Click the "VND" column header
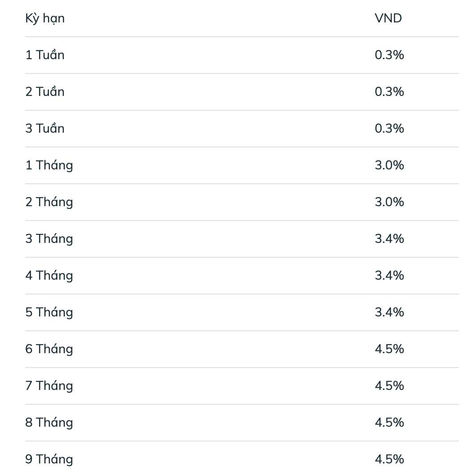459x476 pixels. (388, 18)
